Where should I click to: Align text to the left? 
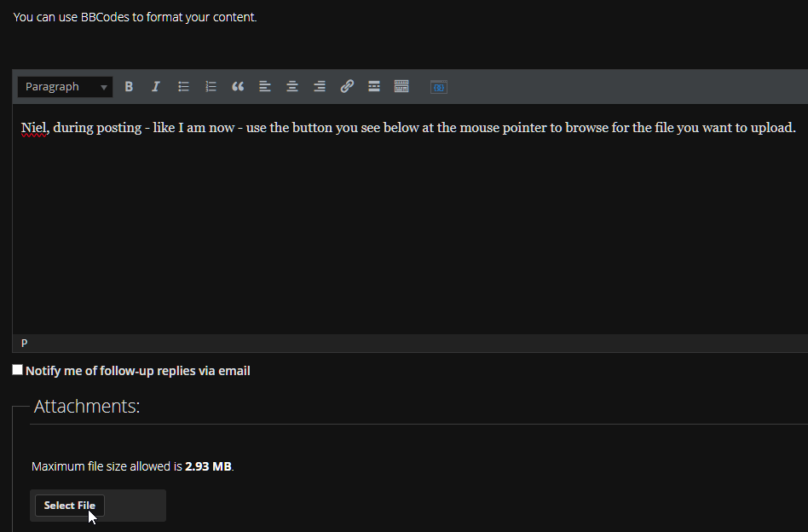[x=265, y=87]
